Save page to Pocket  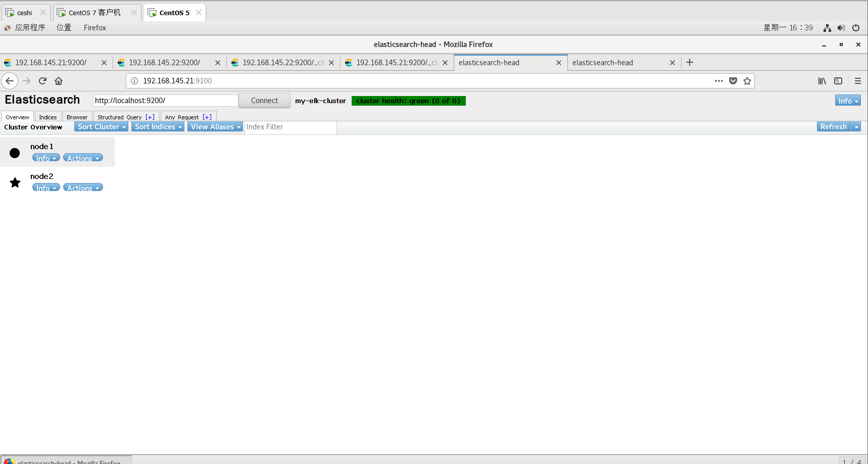click(x=733, y=81)
